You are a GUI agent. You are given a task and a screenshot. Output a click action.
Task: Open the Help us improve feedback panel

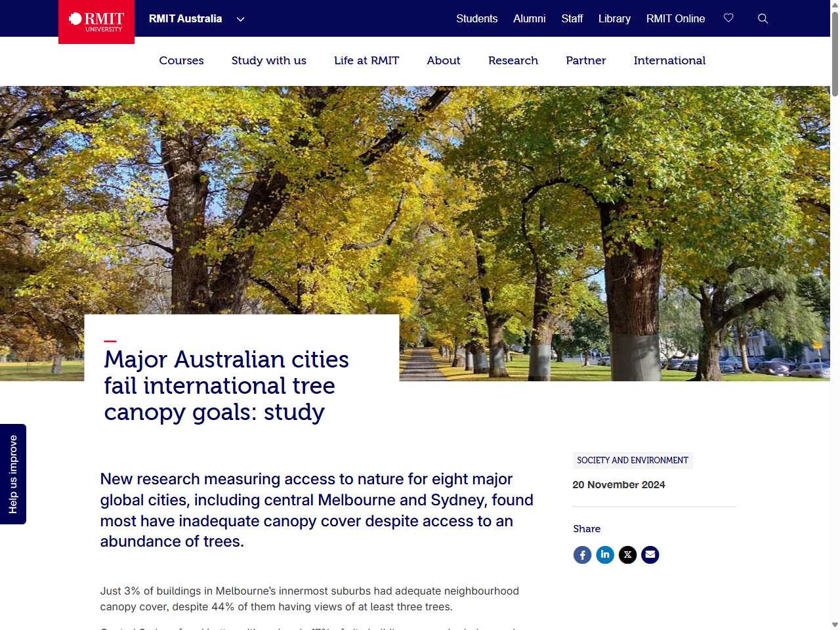click(x=12, y=474)
